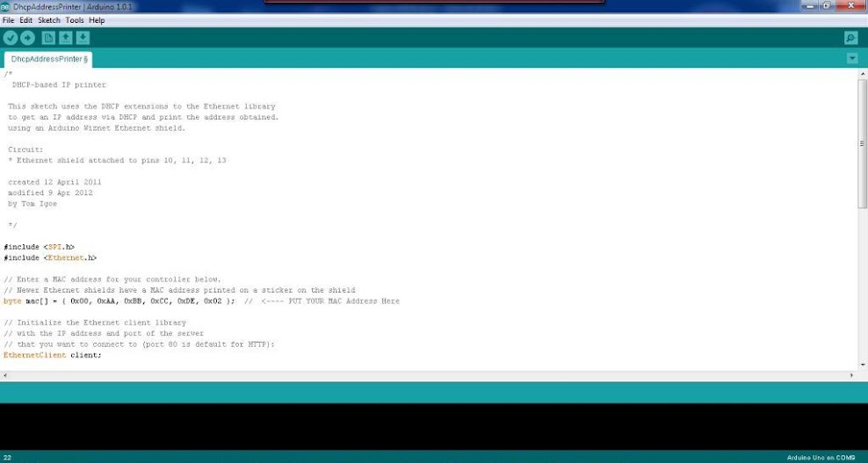Click the Upload arrow button
Screen dimensions: 868x463
pyautogui.click(x=28, y=38)
